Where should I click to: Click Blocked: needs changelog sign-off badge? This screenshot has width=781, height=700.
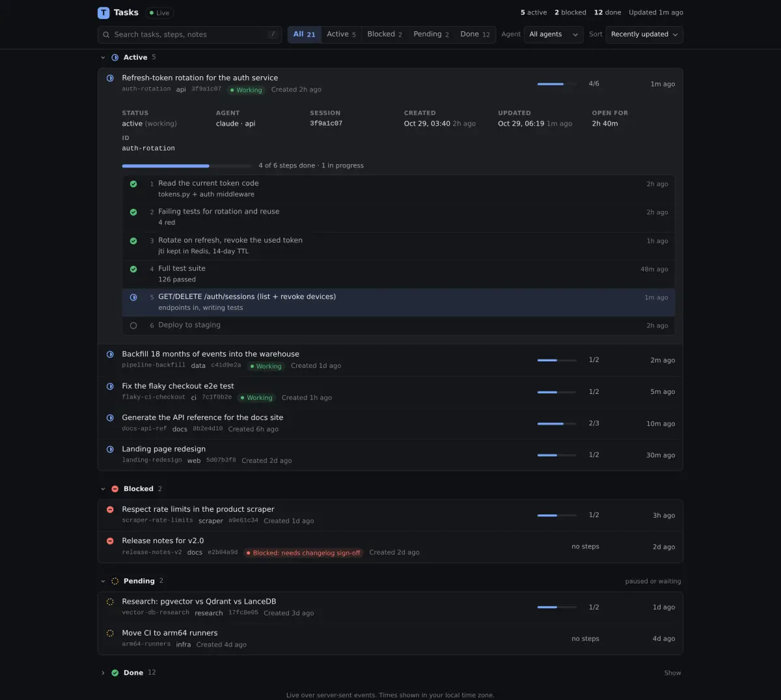pyautogui.click(x=303, y=553)
